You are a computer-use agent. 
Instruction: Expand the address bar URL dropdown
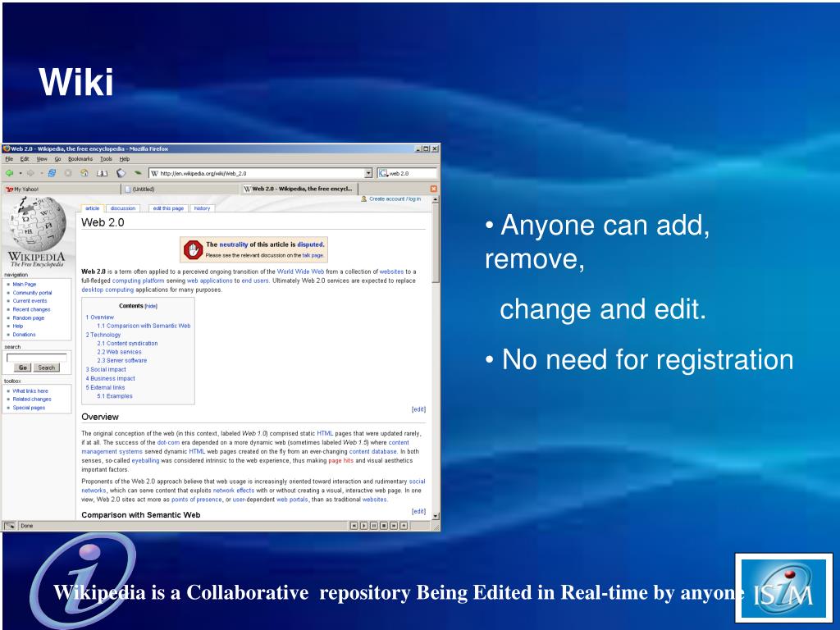point(368,174)
